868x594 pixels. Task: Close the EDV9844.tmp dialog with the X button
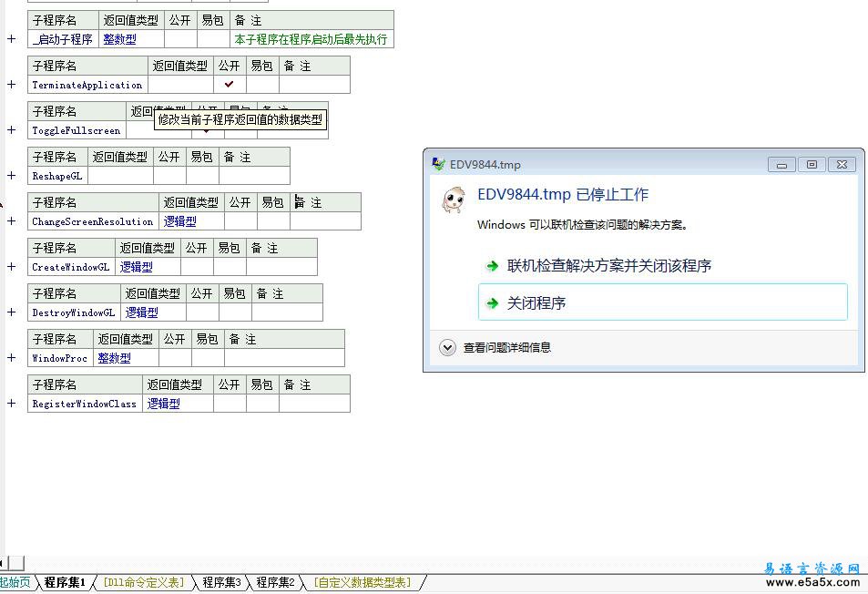point(842,165)
